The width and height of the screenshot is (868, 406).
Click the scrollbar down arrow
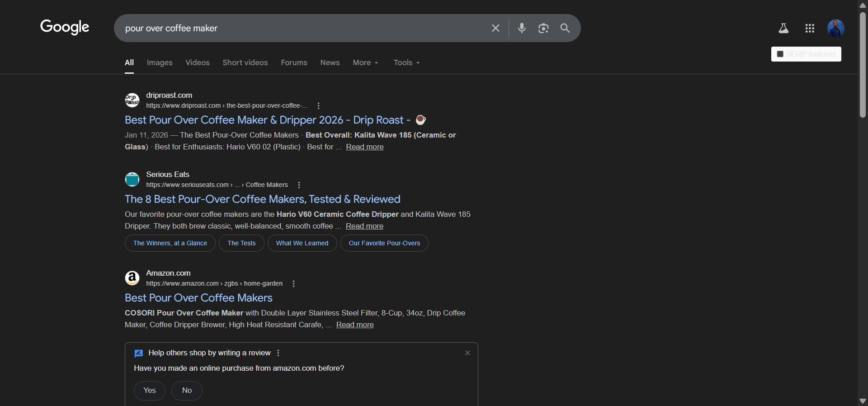click(x=863, y=401)
